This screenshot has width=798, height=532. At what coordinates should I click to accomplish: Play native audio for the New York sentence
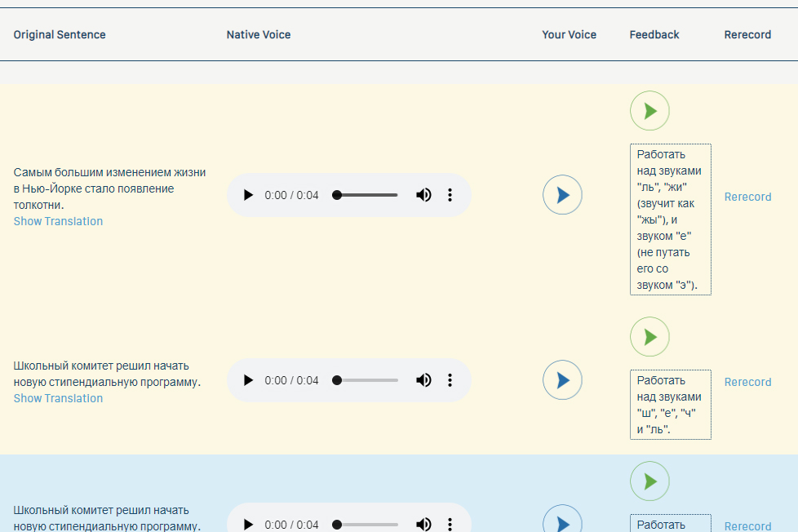[x=249, y=195]
